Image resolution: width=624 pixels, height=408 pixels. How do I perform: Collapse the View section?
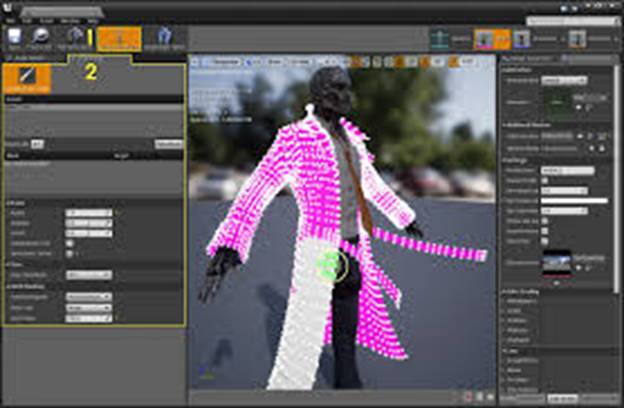14,264
